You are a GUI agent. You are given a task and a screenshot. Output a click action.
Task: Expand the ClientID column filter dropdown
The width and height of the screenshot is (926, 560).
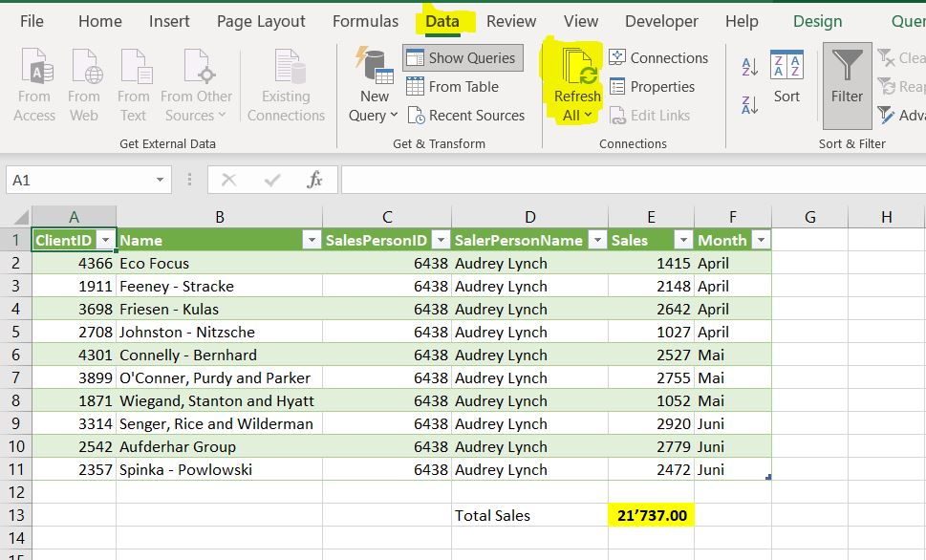point(106,241)
